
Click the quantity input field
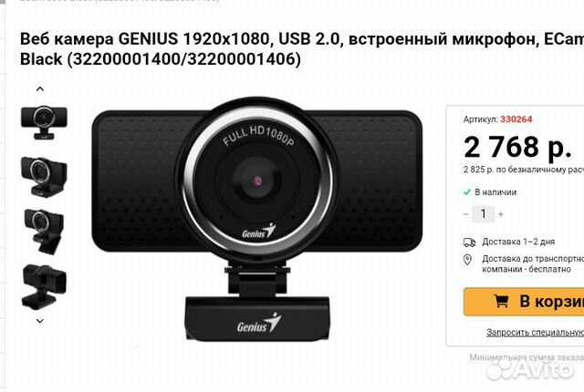coord(483,214)
